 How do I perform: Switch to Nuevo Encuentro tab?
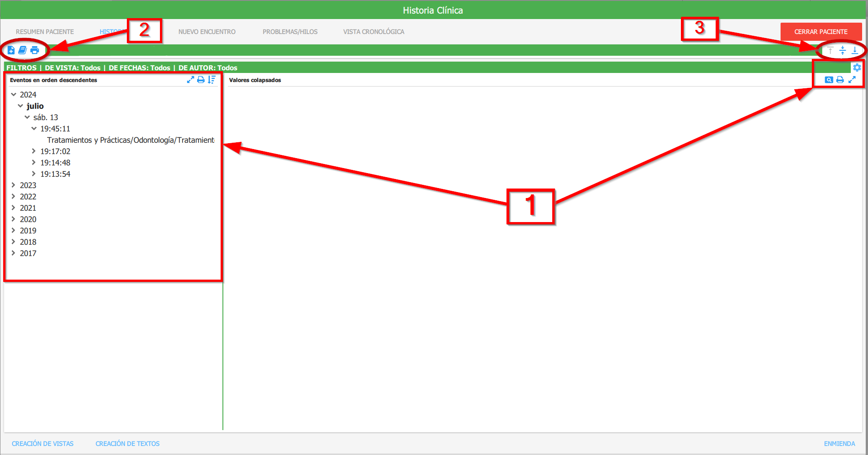(207, 32)
